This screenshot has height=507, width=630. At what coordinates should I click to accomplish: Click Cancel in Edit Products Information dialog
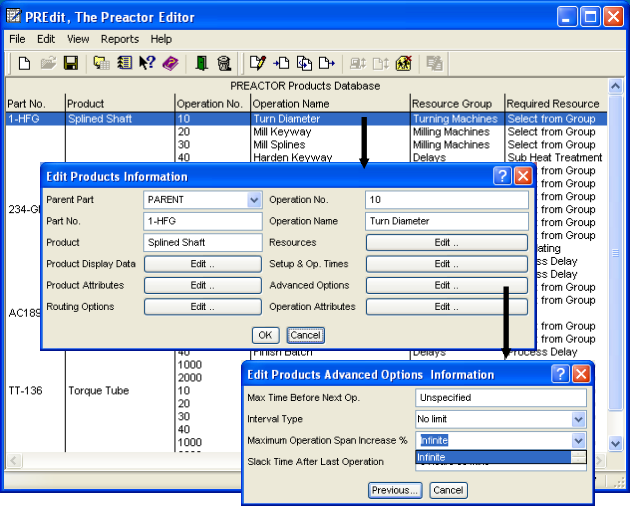(x=305, y=335)
